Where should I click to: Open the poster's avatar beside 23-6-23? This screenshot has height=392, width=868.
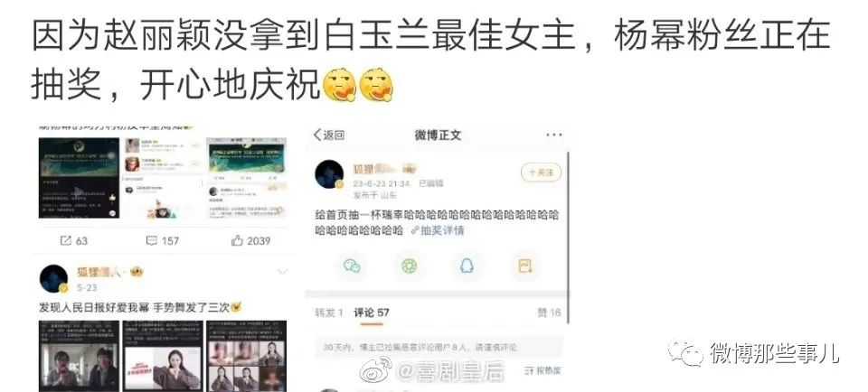(329, 174)
